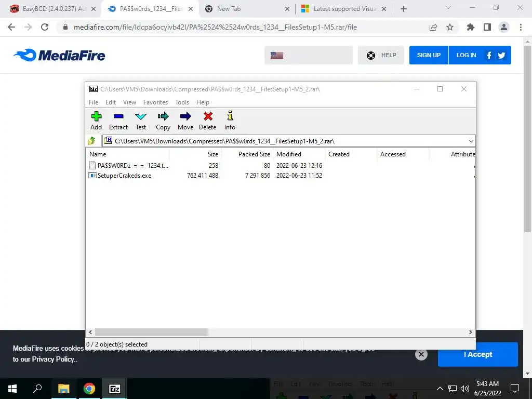Bookmark this page with the star icon
532x399 pixels.
450,27
